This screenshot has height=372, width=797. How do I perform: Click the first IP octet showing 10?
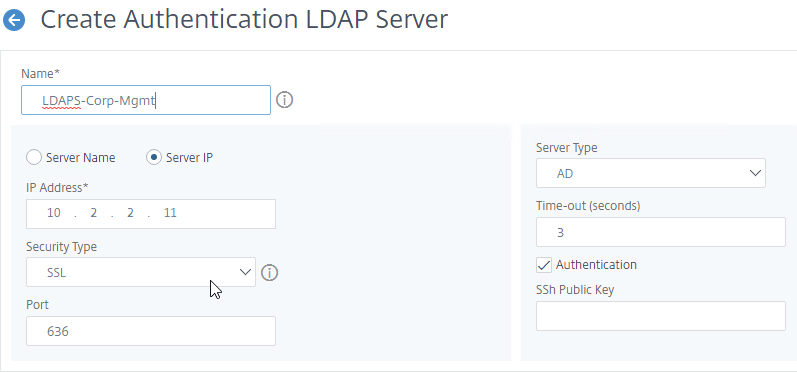[x=54, y=213]
